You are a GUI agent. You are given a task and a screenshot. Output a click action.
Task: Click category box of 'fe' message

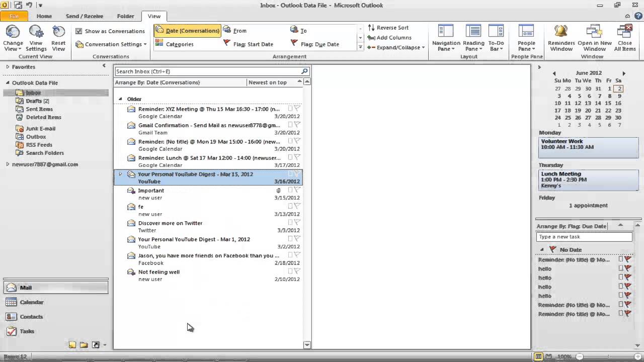pos(290,206)
